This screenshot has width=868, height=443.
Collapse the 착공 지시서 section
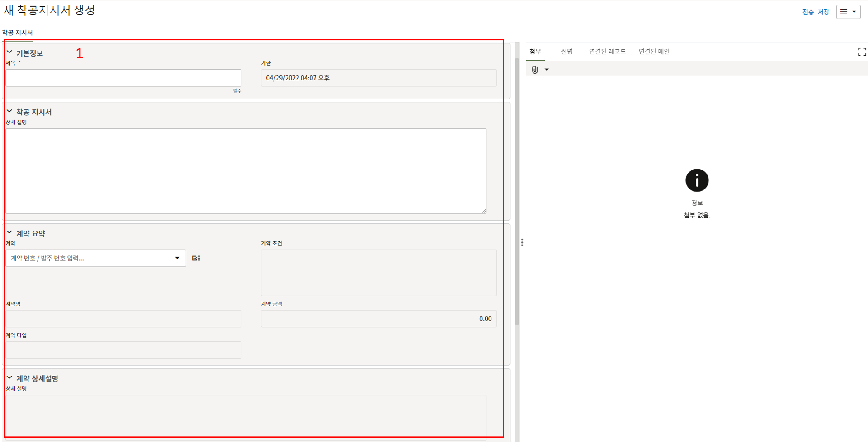9,111
